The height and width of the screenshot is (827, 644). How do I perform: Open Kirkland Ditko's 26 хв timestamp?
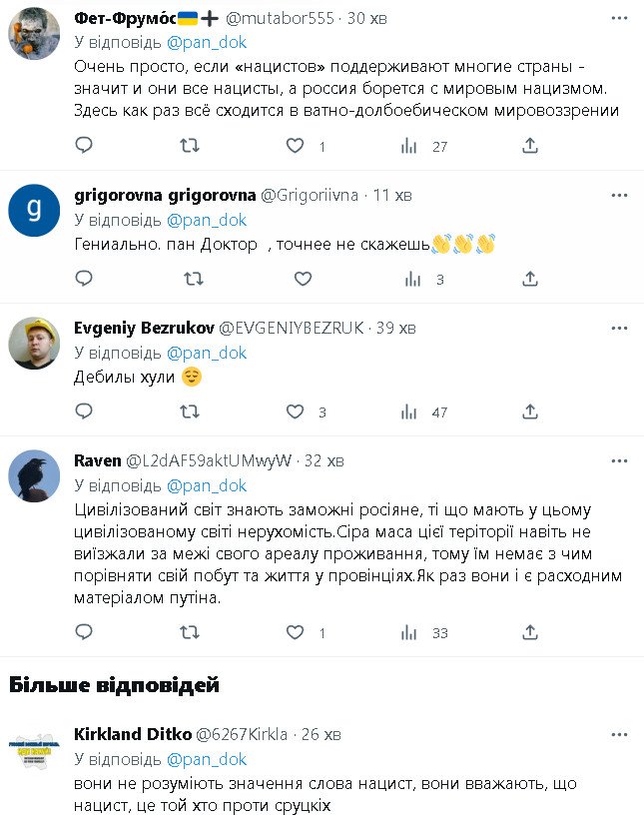[x=322, y=734]
